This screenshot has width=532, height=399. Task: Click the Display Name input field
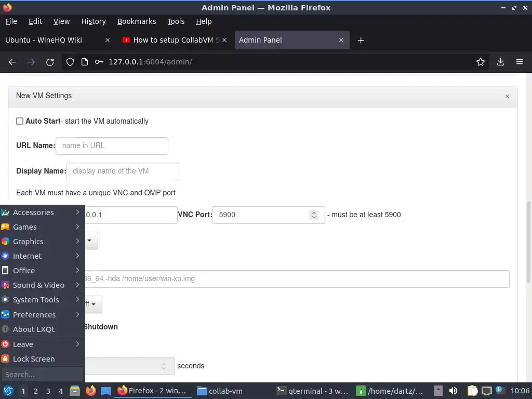pyautogui.click(x=123, y=171)
